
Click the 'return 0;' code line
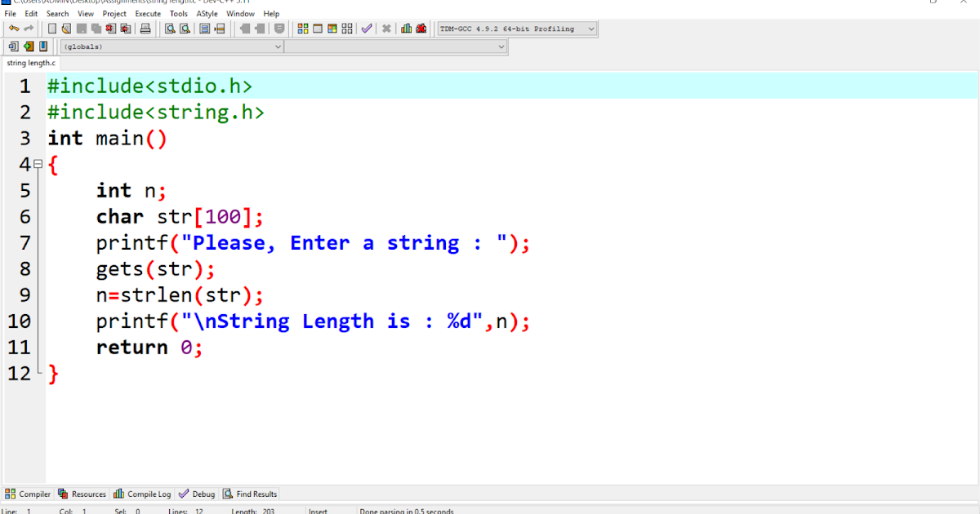click(149, 347)
